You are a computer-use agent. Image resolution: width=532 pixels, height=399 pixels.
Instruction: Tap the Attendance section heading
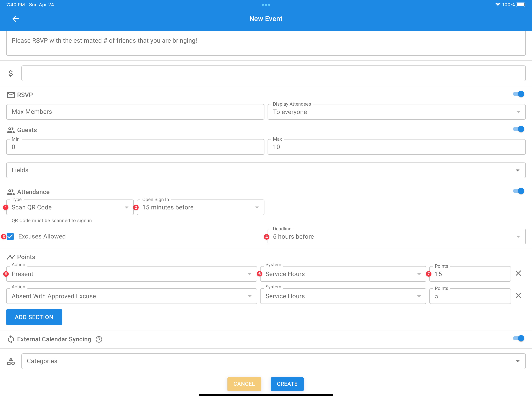33,192
